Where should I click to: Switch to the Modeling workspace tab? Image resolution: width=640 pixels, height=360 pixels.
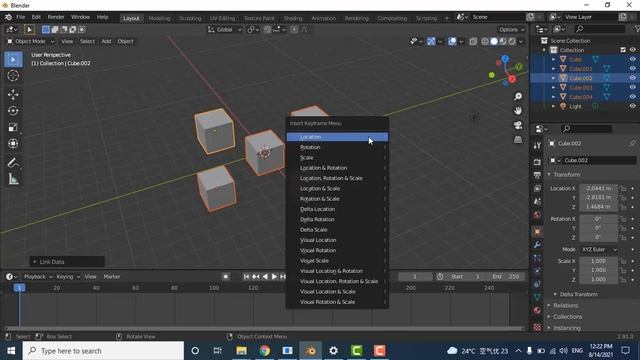[x=159, y=18]
